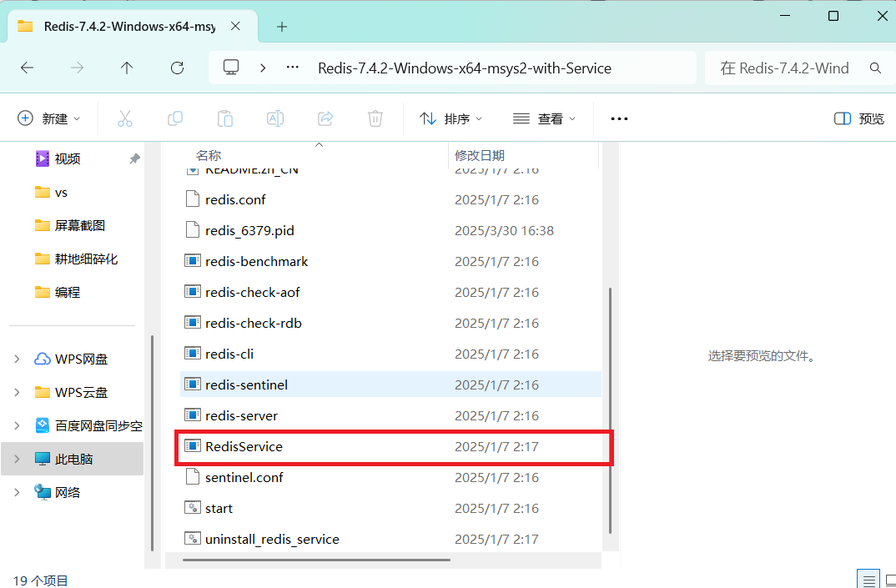This screenshot has height=588, width=896.
Task: Click the Rename icon in toolbar
Action: pos(275,118)
